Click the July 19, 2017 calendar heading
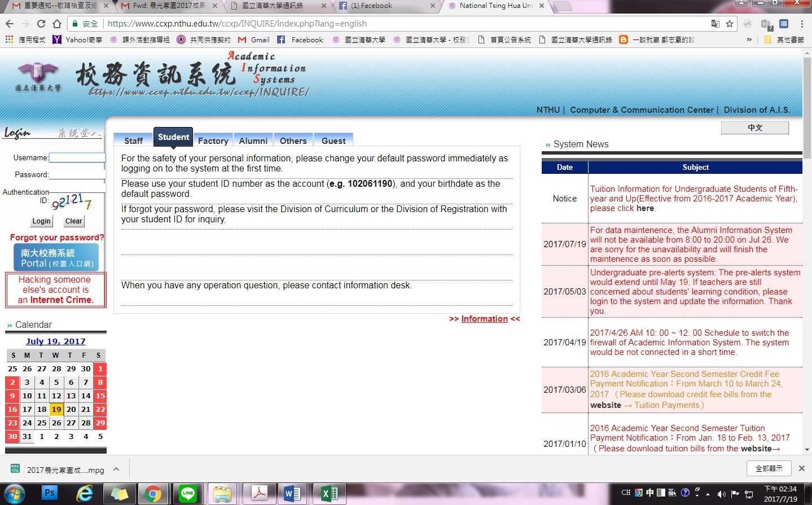 pyautogui.click(x=56, y=341)
